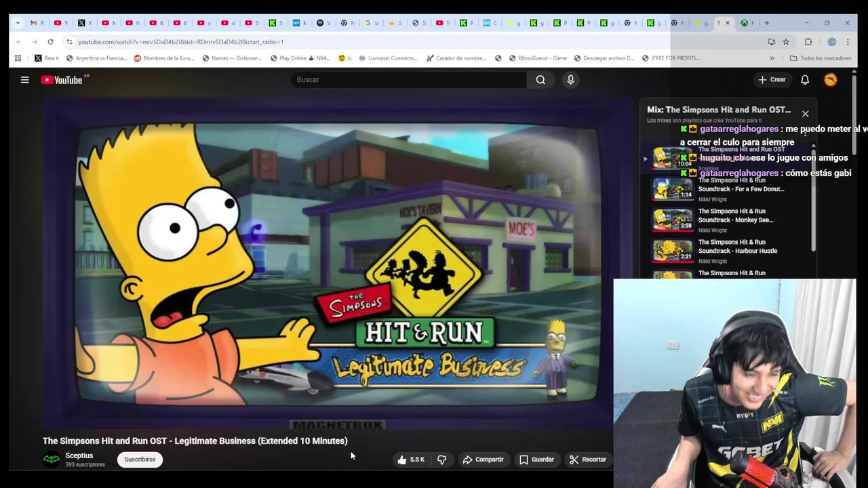Close the Mix playlist panel
This screenshot has height=488, width=868.
coord(805,114)
